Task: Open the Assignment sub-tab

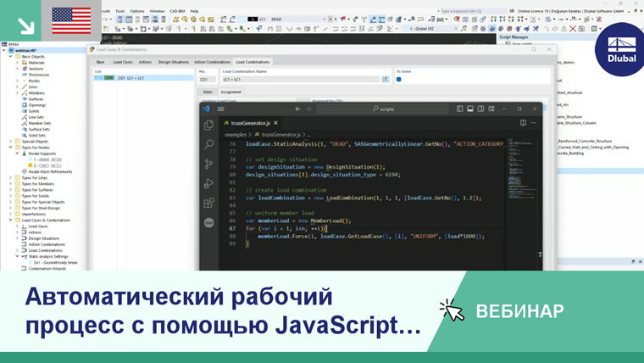Action: click(x=230, y=92)
